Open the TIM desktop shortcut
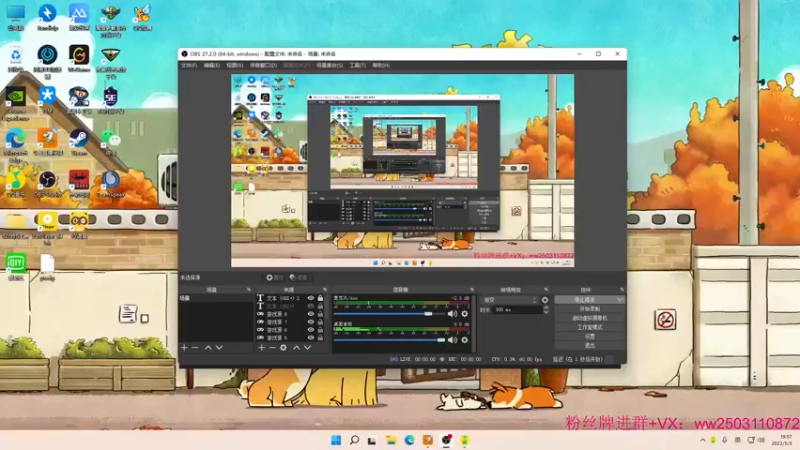This screenshot has height=450, width=800. click(x=47, y=100)
